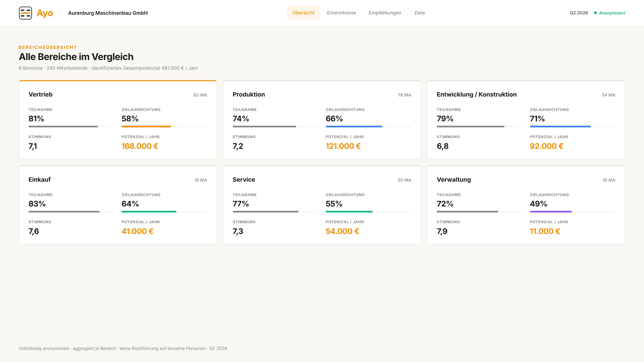This screenshot has width=644, height=362.
Task: Click Vertrieb Stimmung value 7,1
Action: 33,146
